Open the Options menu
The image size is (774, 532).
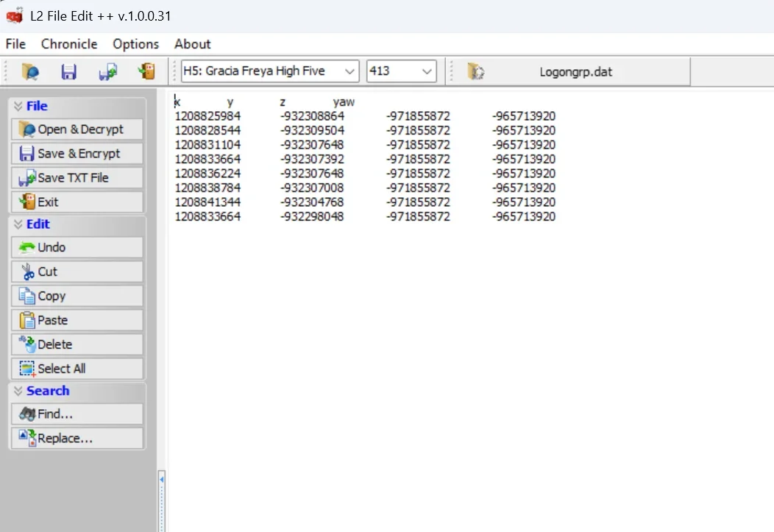point(136,44)
